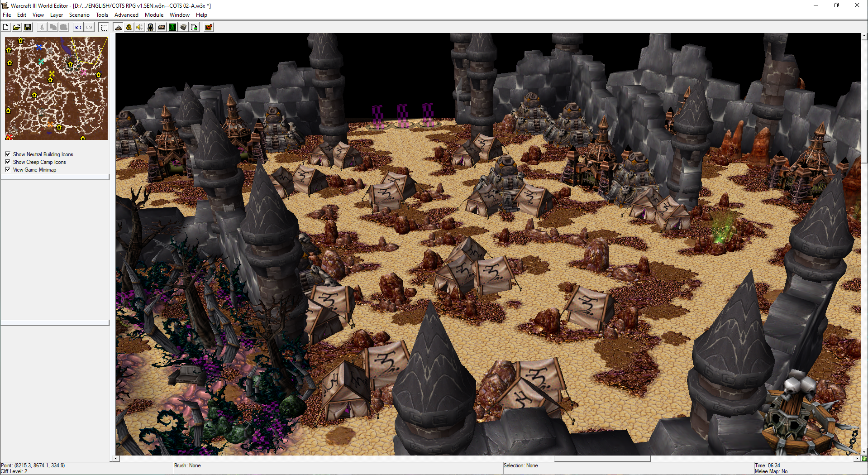Viewport: 868px width, 475px height.
Task: Open the Sound Editor speaker icon
Action: point(140,27)
